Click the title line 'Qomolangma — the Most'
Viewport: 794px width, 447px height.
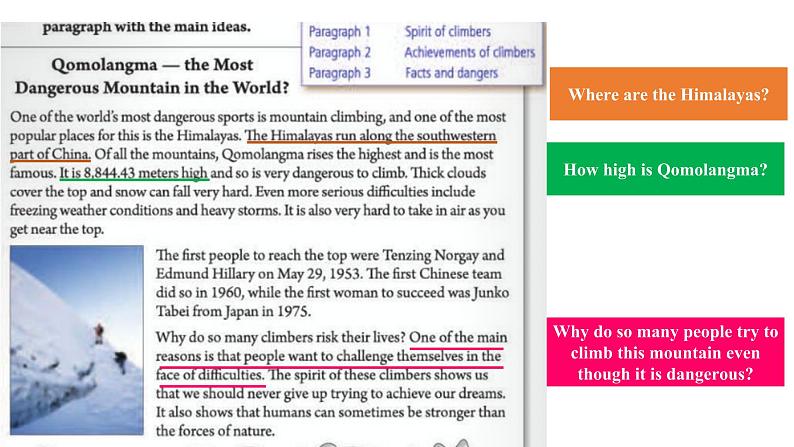coord(152,65)
